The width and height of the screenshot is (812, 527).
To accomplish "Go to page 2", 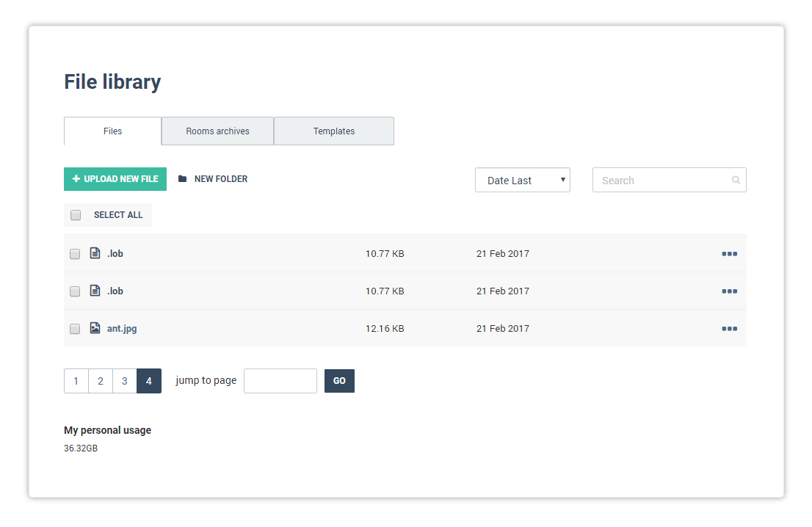I will 101,381.
